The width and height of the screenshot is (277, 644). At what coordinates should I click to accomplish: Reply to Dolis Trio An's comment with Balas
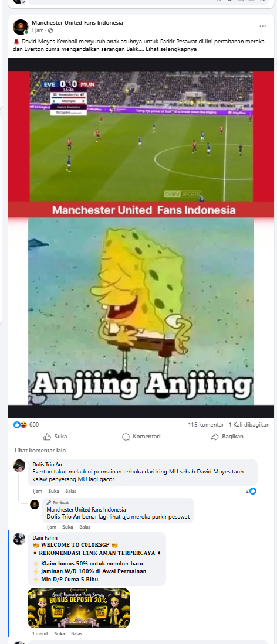coord(71,491)
